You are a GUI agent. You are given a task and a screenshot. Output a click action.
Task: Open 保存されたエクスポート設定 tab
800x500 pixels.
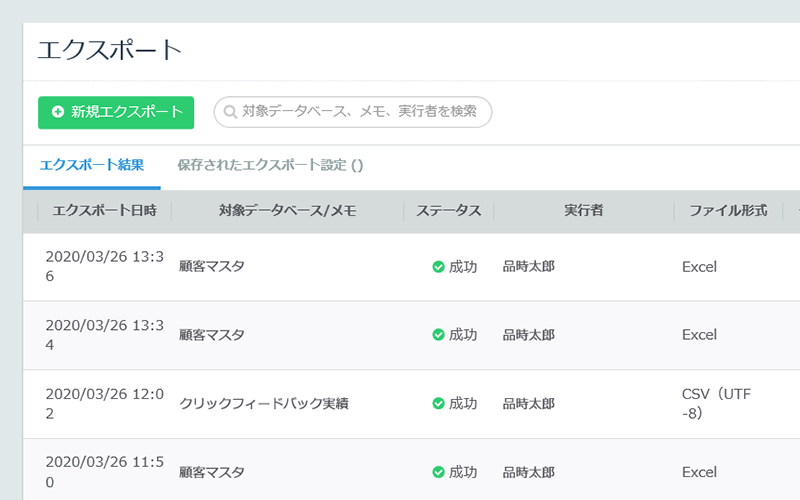pos(270,165)
